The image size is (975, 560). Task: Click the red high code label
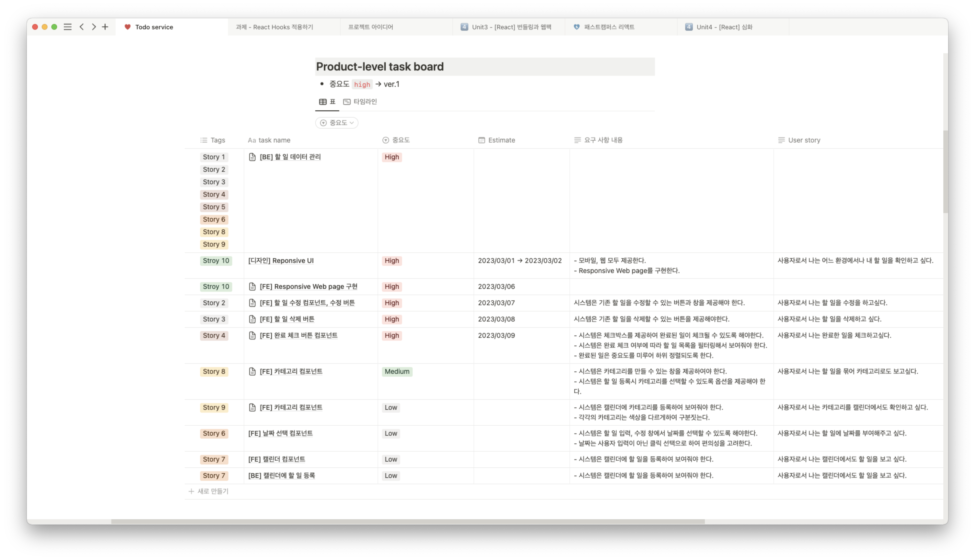coord(362,84)
